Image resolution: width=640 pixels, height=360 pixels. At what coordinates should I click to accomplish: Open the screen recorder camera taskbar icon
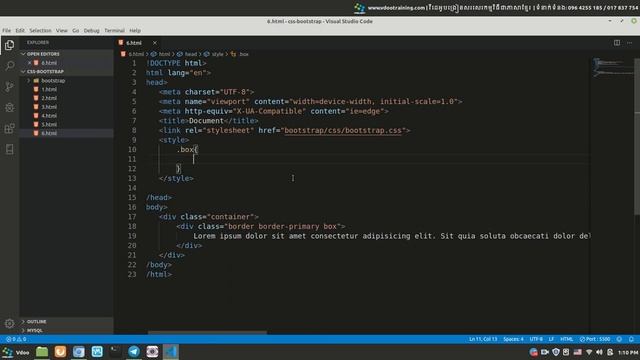(152, 351)
